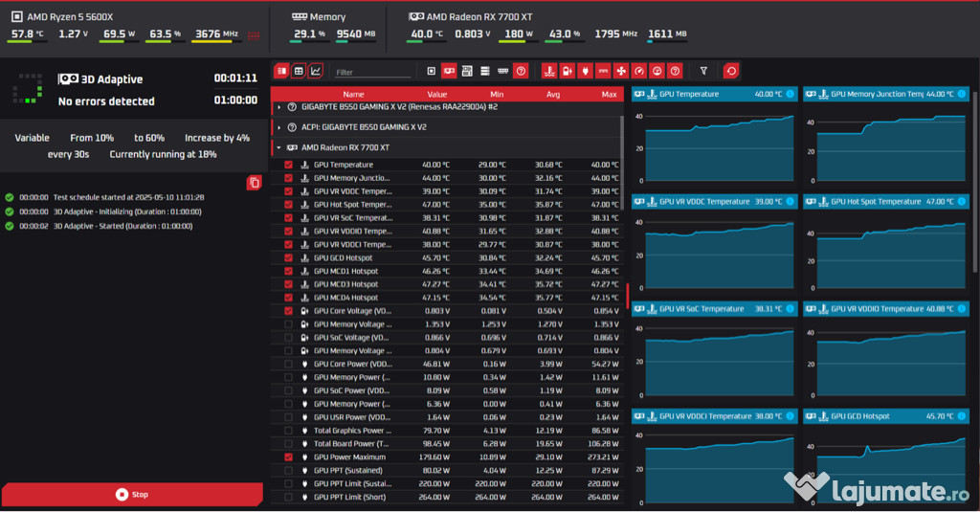Viewport: 980px width, 512px height.
Task: Sort table by Max column header
Action: point(610,95)
